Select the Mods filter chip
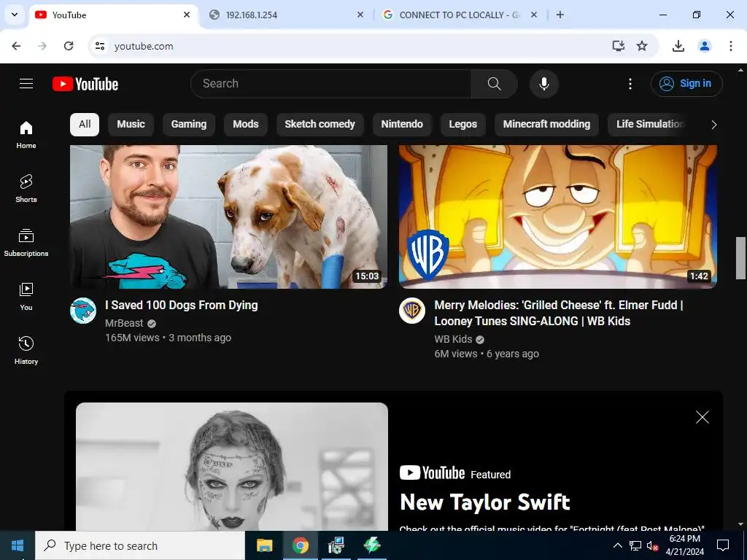This screenshot has height=560, width=747. pyautogui.click(x=246, y=124)
